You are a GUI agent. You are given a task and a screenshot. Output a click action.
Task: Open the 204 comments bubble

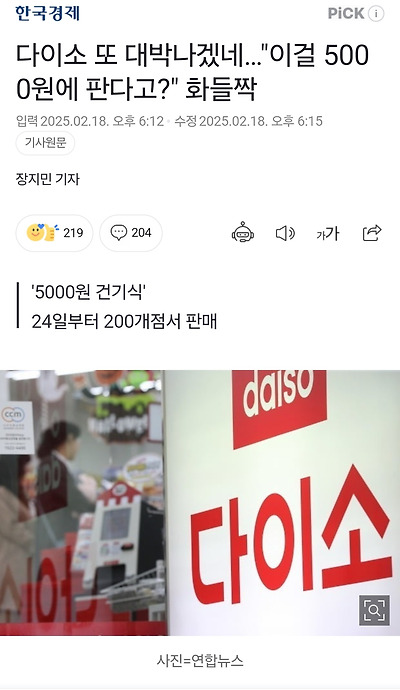[x=131, y=233]
